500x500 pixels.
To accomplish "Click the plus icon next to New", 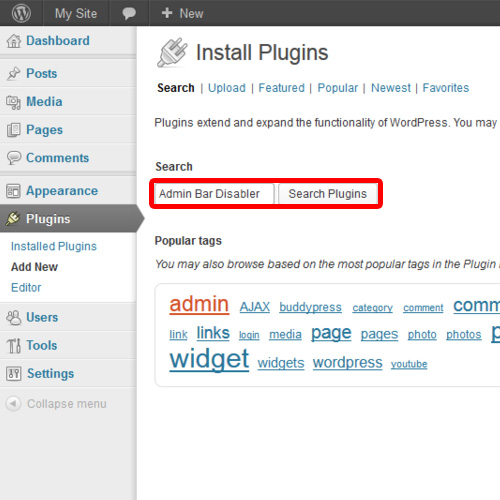I will point(167,13).
